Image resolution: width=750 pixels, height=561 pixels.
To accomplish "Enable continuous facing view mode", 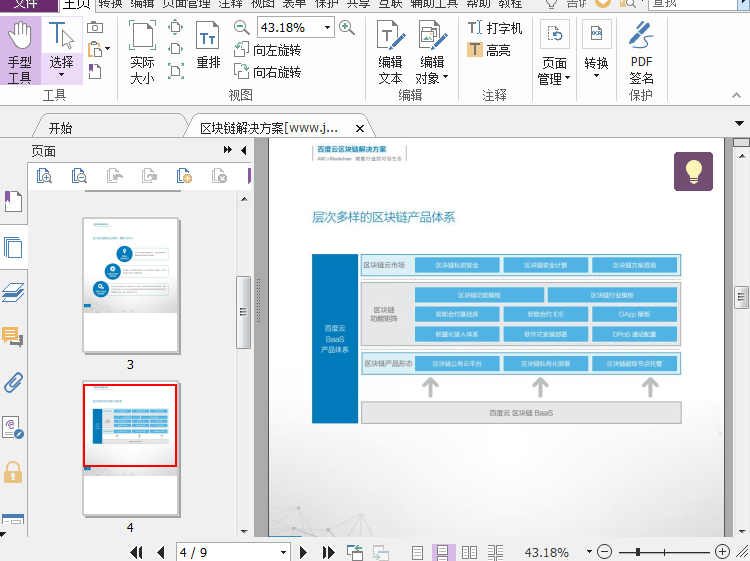I will click(x=495, y=552).
